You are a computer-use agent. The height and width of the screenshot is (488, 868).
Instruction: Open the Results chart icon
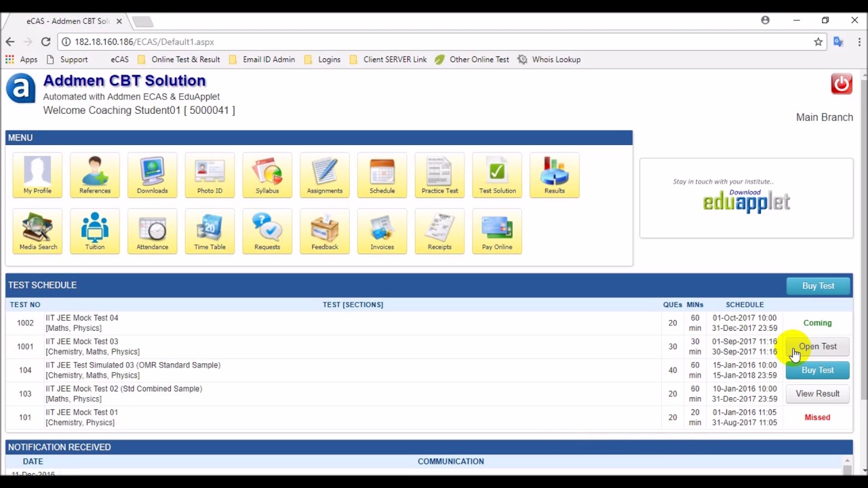pyautogui.click(x=555, y=175)
